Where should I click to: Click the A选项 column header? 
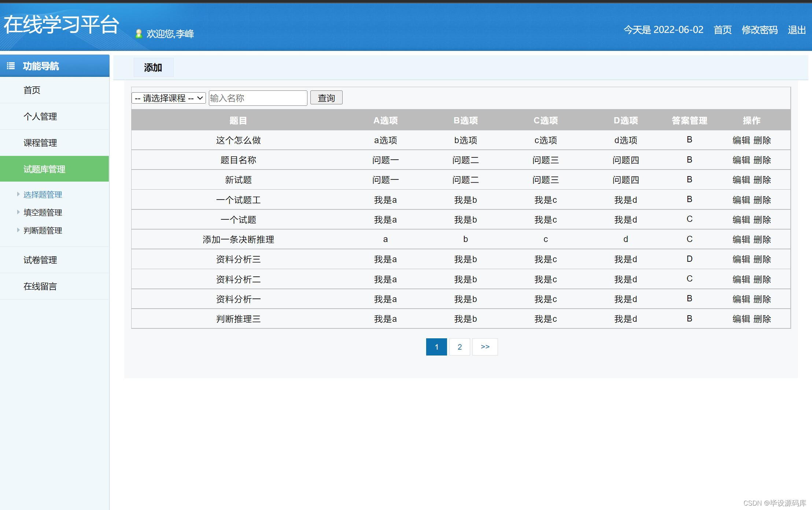[x=385, y=120]
